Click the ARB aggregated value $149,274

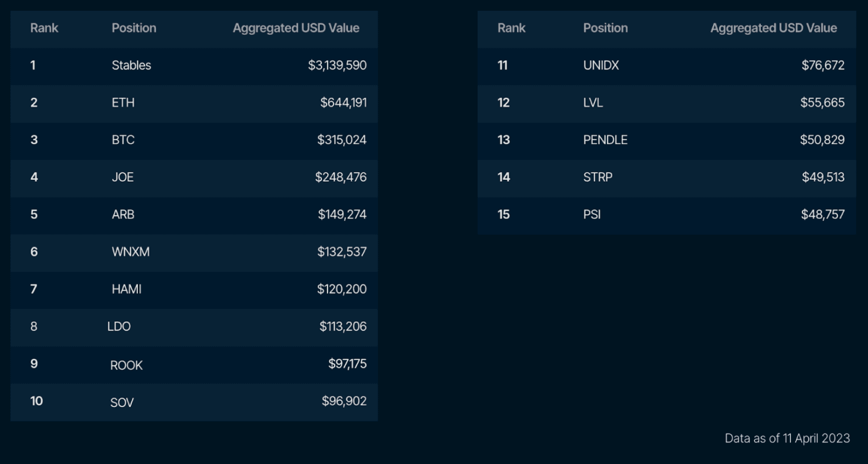pyautogui.click(x=342, y=214)
